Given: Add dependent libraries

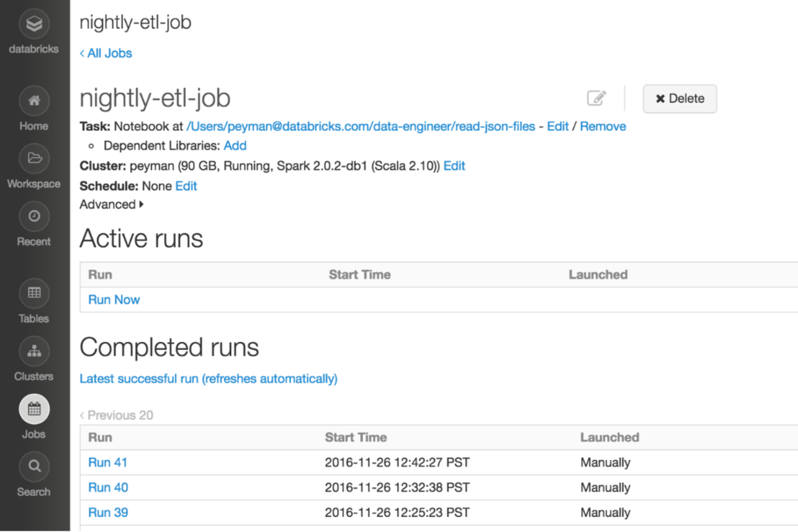Looking at the screenshot, I should [235, 146].
